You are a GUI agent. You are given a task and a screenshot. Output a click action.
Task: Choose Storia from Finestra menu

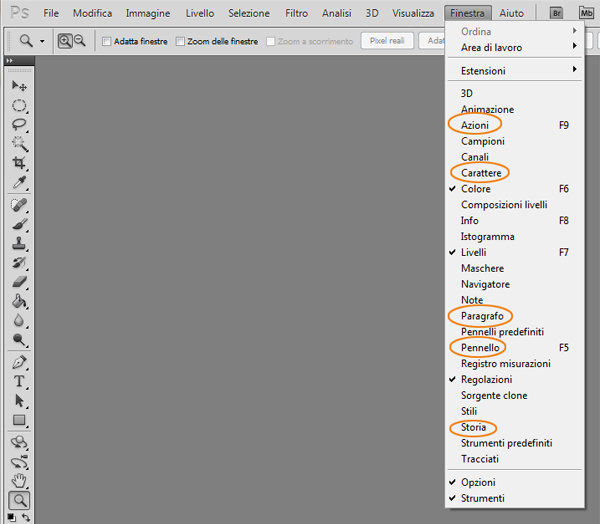pyautogui.click(x=515, y=427)
